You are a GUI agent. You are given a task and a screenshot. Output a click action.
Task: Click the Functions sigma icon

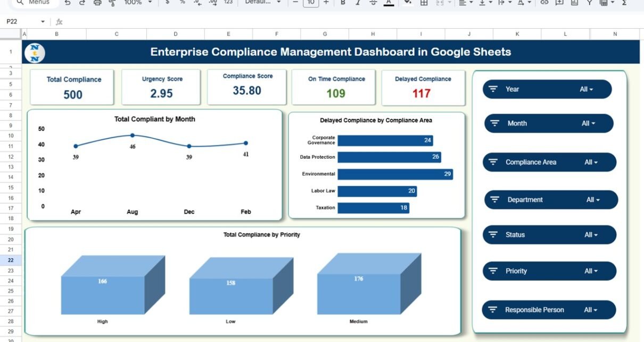pyautogui.click(x=624, y=3)
